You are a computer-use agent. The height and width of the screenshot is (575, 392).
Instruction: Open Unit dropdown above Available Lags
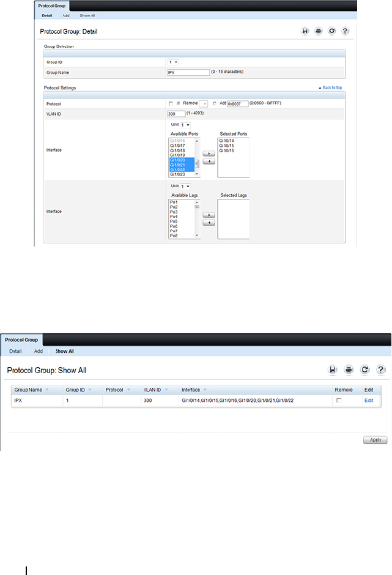[185, 187]
